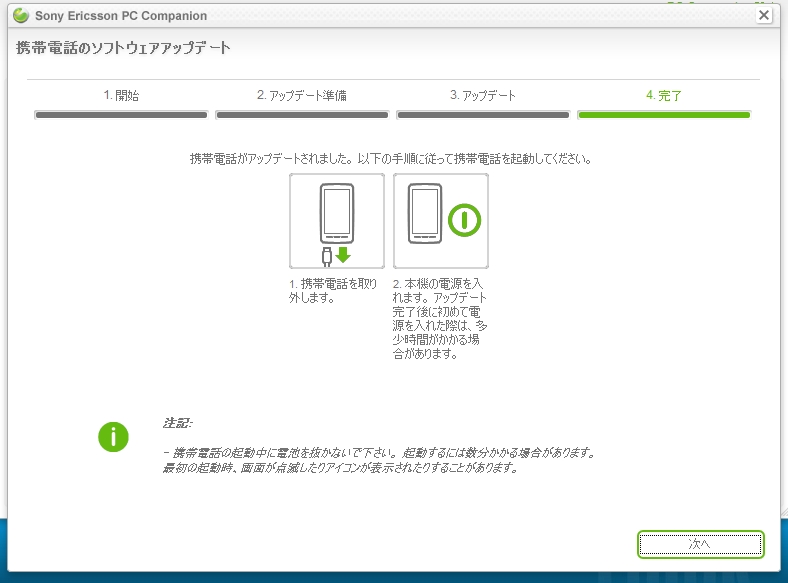Click the green down arrow in disconnect image
The height and width of the screenshot is (583, 788).
click(343, 254)
